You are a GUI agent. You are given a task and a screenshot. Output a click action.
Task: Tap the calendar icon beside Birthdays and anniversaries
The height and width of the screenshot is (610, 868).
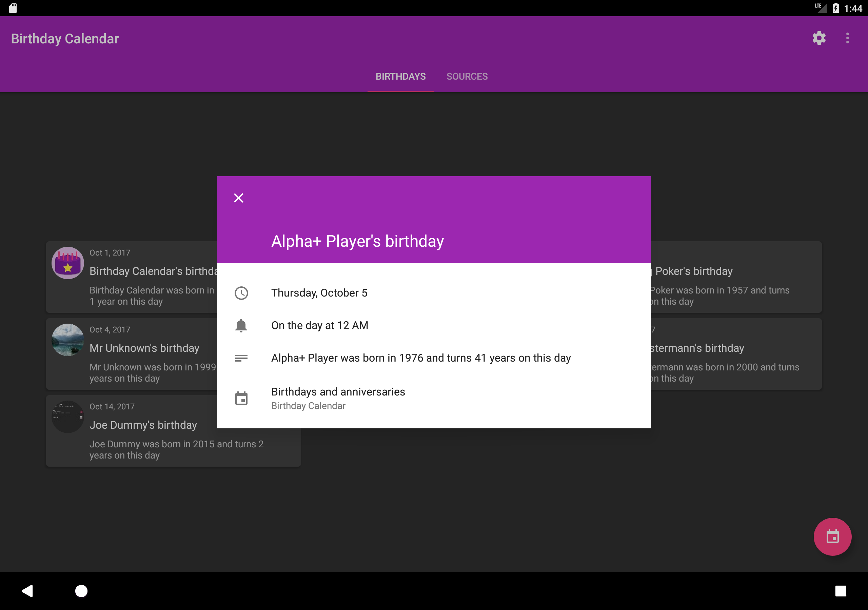point(241,398)
